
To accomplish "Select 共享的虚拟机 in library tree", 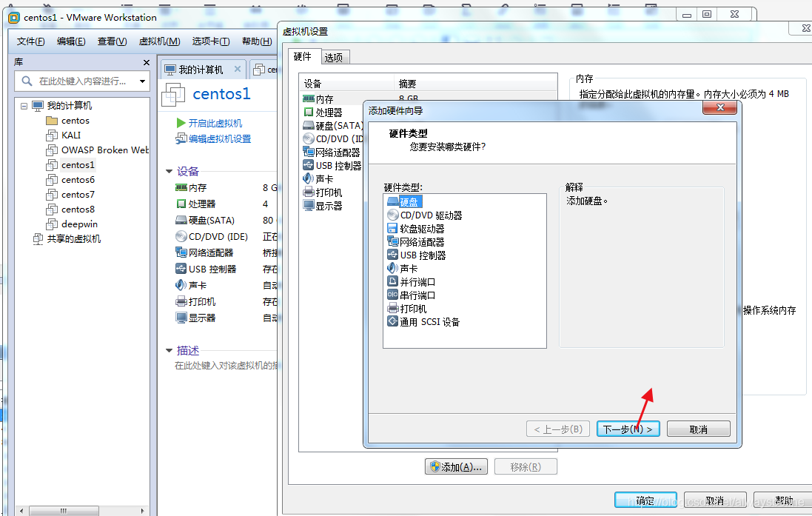I will tap(67, 239).
